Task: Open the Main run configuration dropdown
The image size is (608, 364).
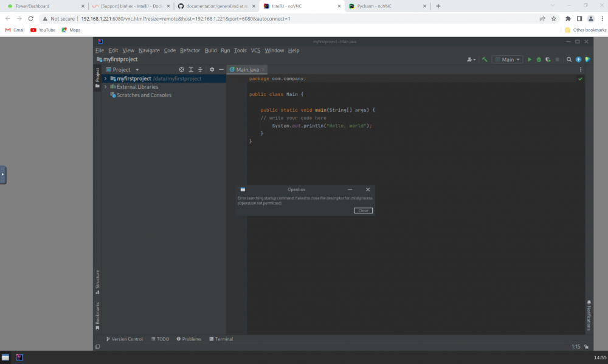Action: [x=507, y=60]
